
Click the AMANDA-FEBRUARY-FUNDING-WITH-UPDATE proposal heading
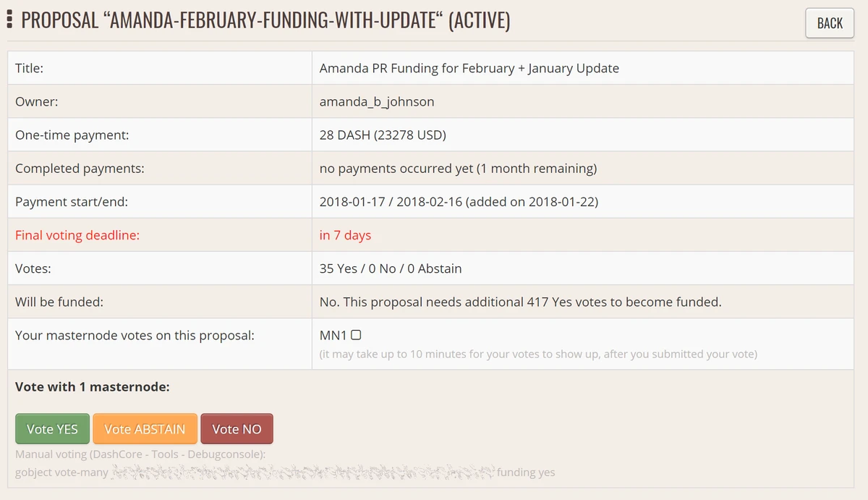pyautogui.click(x=265, y=20)
